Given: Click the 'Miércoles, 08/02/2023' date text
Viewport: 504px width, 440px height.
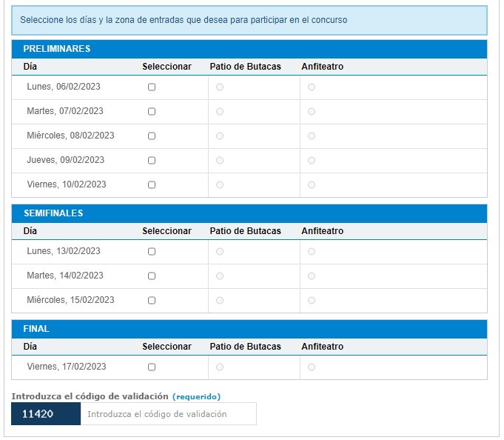Looking at the screenshot, I should (70, 136).
